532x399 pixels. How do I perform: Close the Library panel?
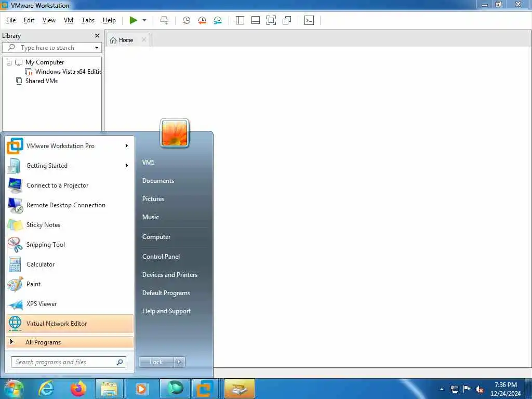(x=97, y=36)
